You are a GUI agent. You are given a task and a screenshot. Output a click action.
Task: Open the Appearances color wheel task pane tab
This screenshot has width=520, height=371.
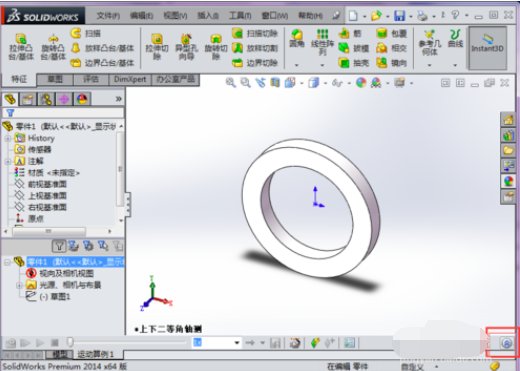508,182
